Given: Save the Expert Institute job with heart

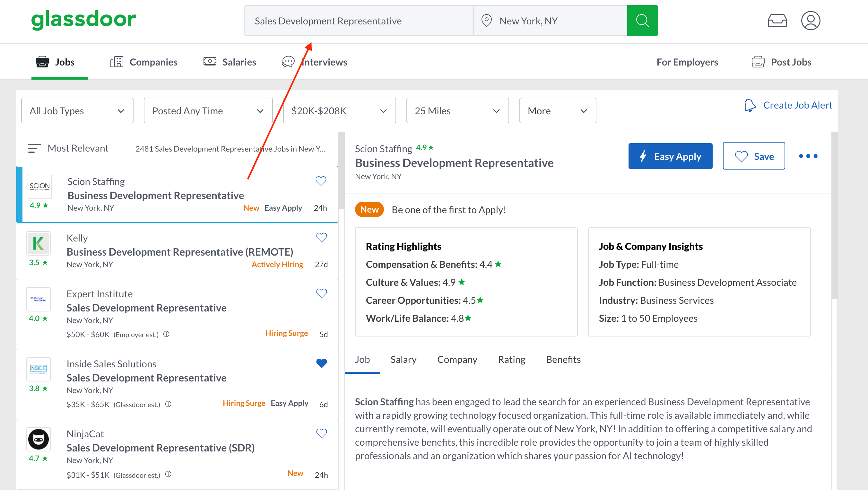Looking at the screenshot, I should pyautogui.click(x=321, y=293).
